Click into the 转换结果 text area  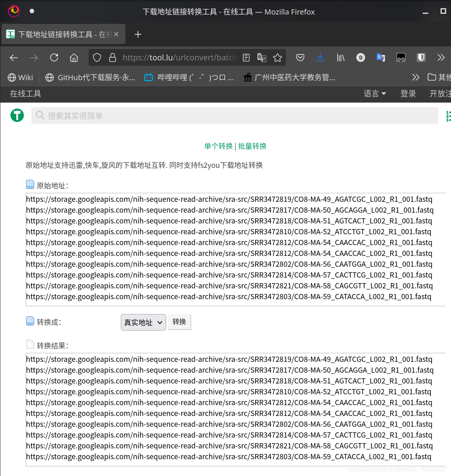coord(235,410)
